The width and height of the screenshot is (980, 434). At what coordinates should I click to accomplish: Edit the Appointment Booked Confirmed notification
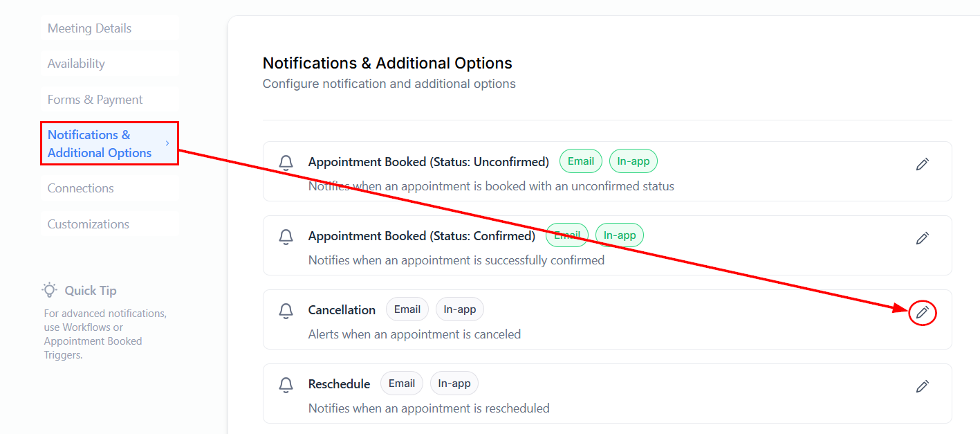coord(922,238)
